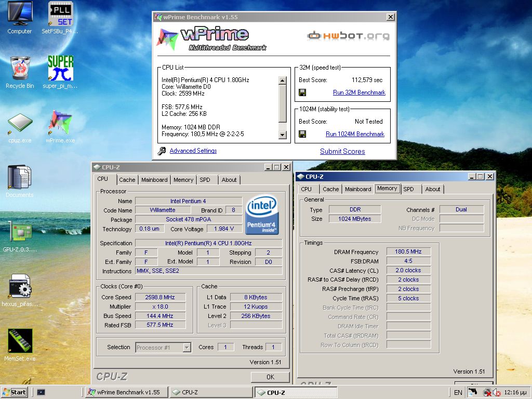Select the MemSet.exe desktop icon
The image size is (532, 399).
coord(20,345)
